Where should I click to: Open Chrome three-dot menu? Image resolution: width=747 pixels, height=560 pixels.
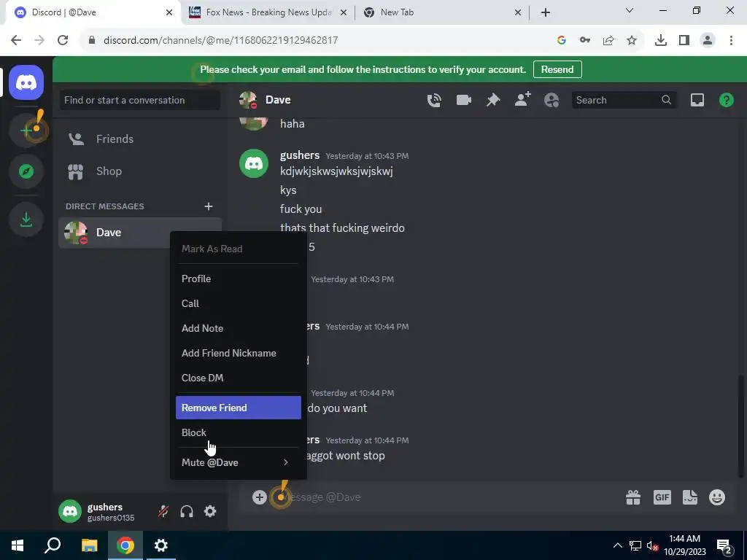click(x=731, y=41)
